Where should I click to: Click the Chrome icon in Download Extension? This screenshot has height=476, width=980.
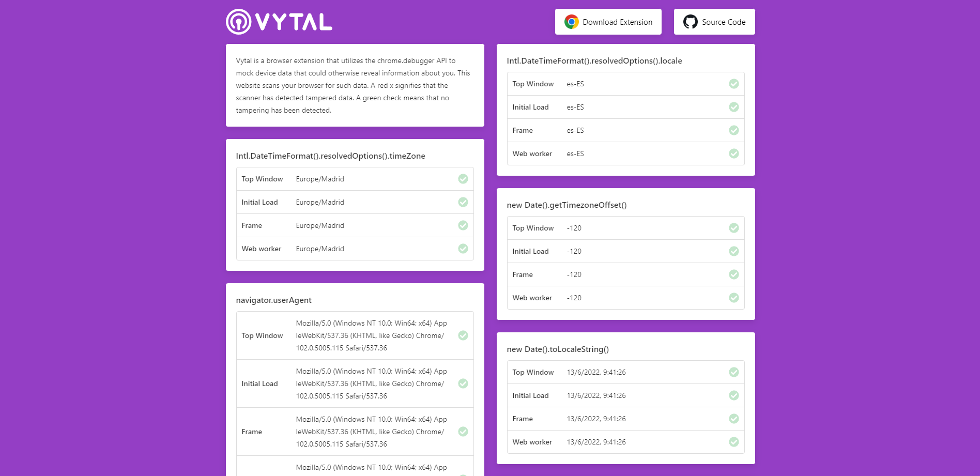point(571,22)
